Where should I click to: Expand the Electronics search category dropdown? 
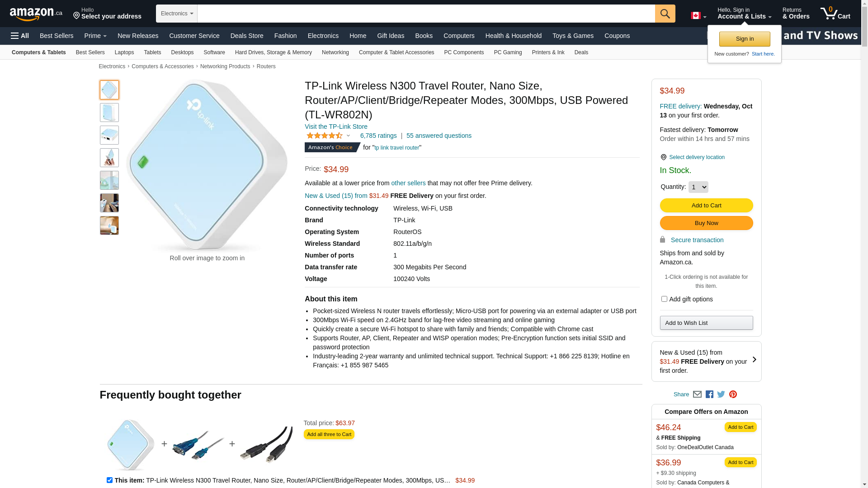177,14
